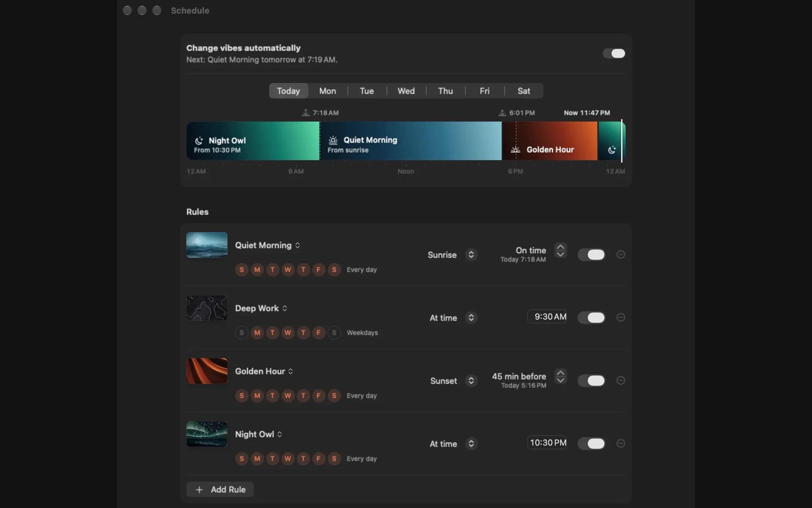Turn off the Night Owl rule switch
This screenshot has height=508, width=812.
[591, 443]
